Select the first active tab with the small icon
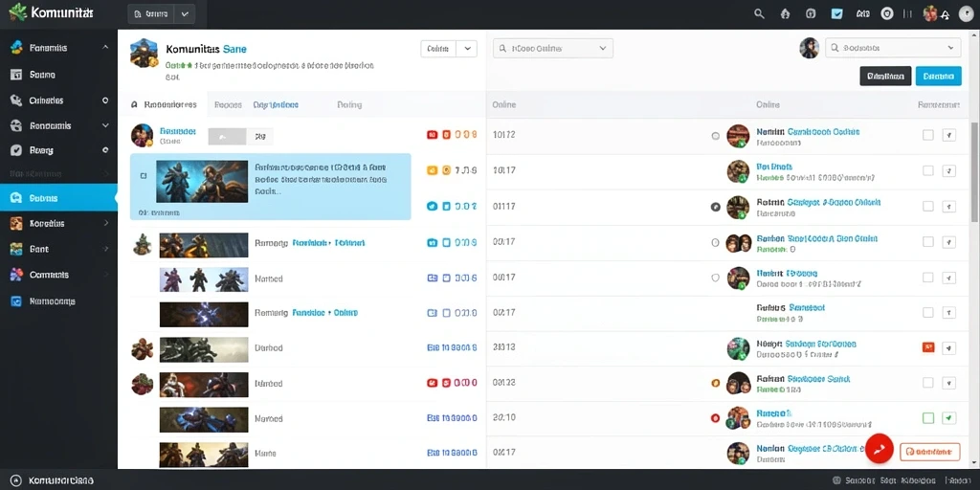 click(164, 105)
